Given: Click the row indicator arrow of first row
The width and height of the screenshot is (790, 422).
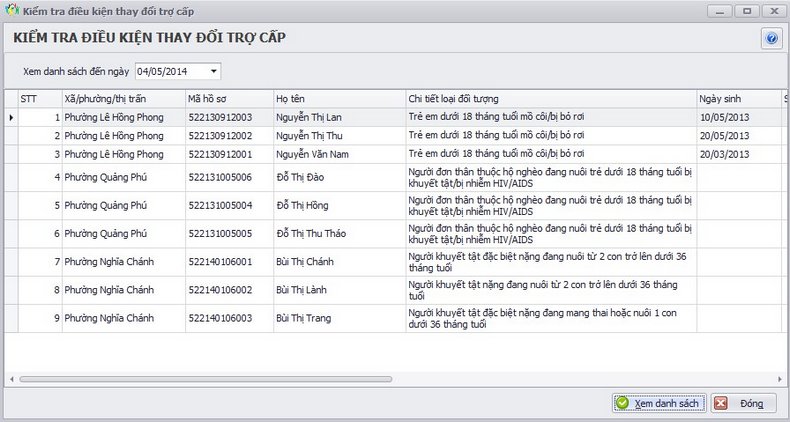Looking at the screenshot, I should tap(11, 117).
